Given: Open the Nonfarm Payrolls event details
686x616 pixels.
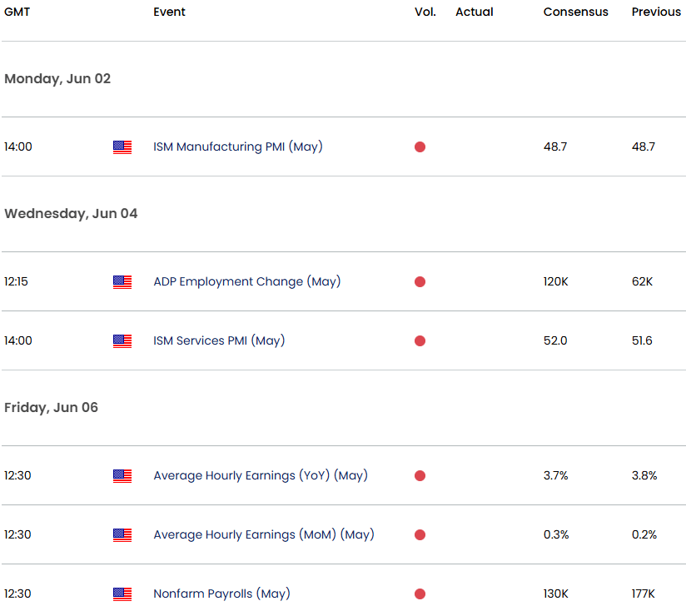Looking at the screenshot, I should tap(221, 594).
